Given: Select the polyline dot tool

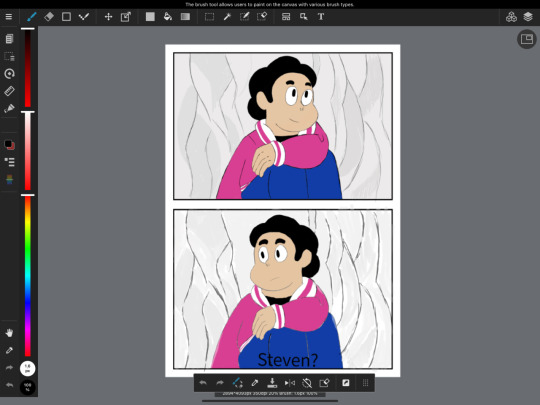Looking at the screenshot, I should point(84,17).
